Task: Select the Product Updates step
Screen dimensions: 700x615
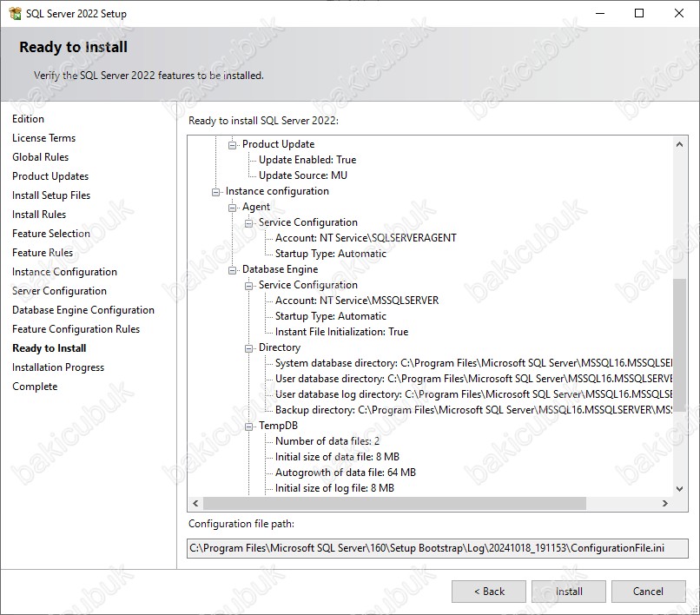Action: (x=50, y=176)
